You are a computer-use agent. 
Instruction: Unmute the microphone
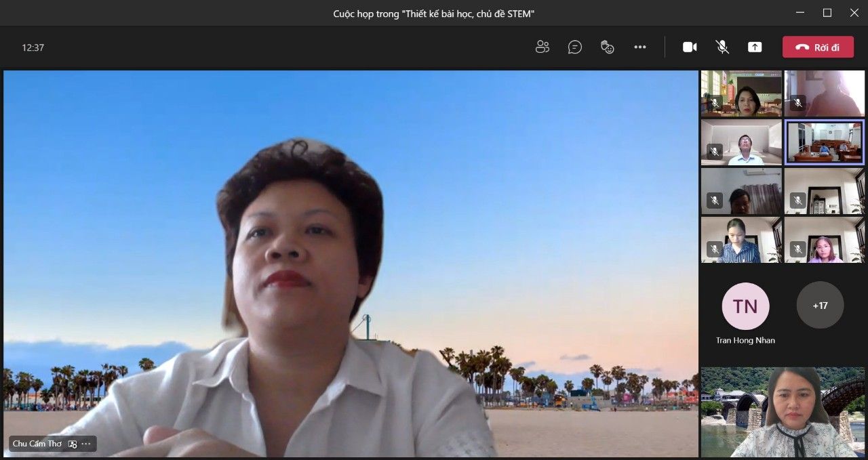[722, 47]
